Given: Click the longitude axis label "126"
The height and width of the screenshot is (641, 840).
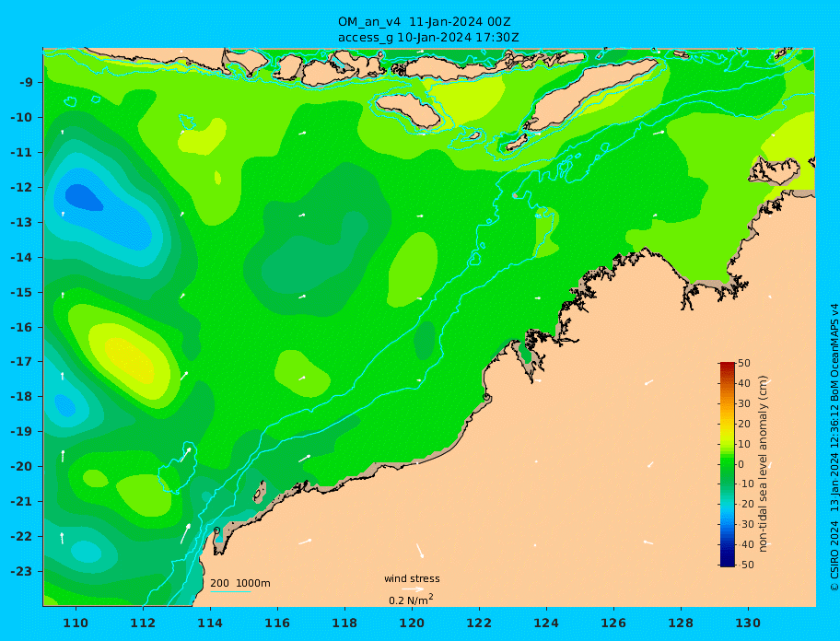Looking at the screenshot, I should click(x=613, y=623).
